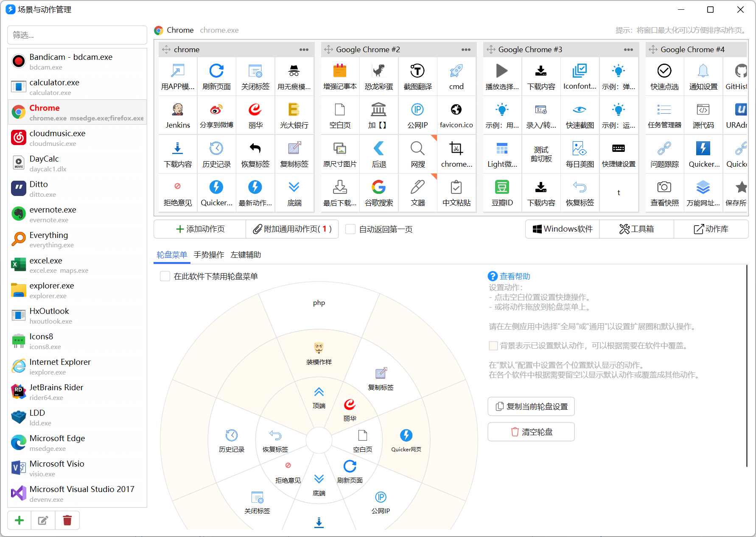
Task: Select cloudmusic.exe in the app list
Action: point(77,137)
